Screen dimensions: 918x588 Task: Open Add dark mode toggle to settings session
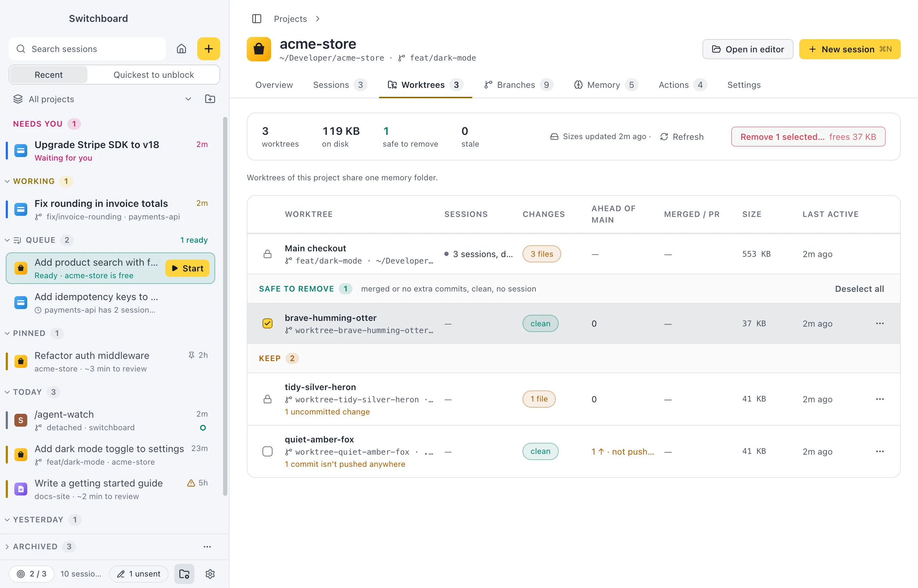(x=110, y=454)
